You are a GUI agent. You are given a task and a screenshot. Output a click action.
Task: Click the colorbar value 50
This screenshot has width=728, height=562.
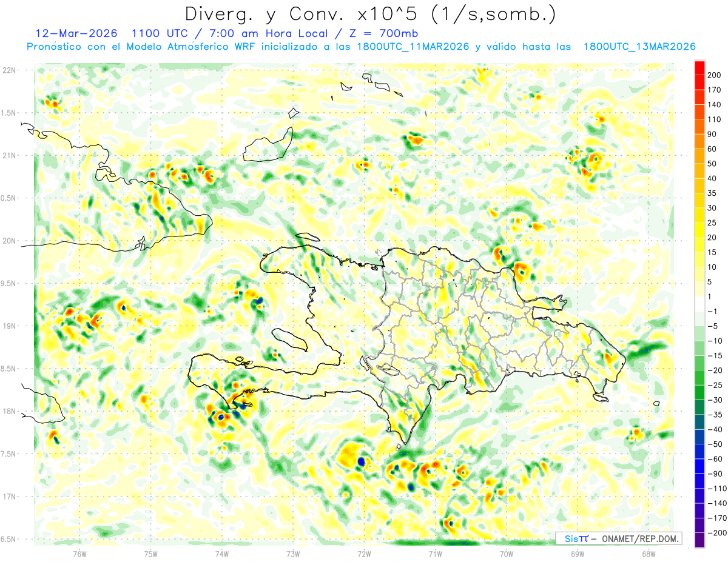point(712,164)
